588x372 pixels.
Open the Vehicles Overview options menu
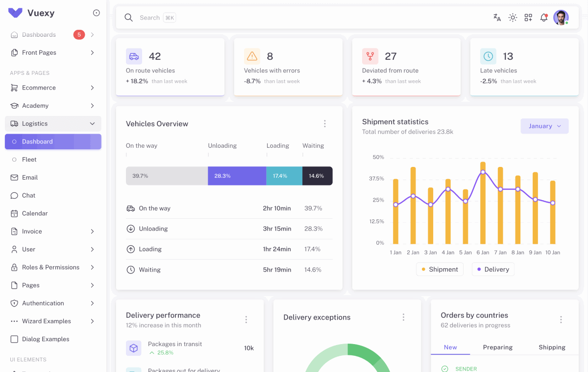click(325, 124)
